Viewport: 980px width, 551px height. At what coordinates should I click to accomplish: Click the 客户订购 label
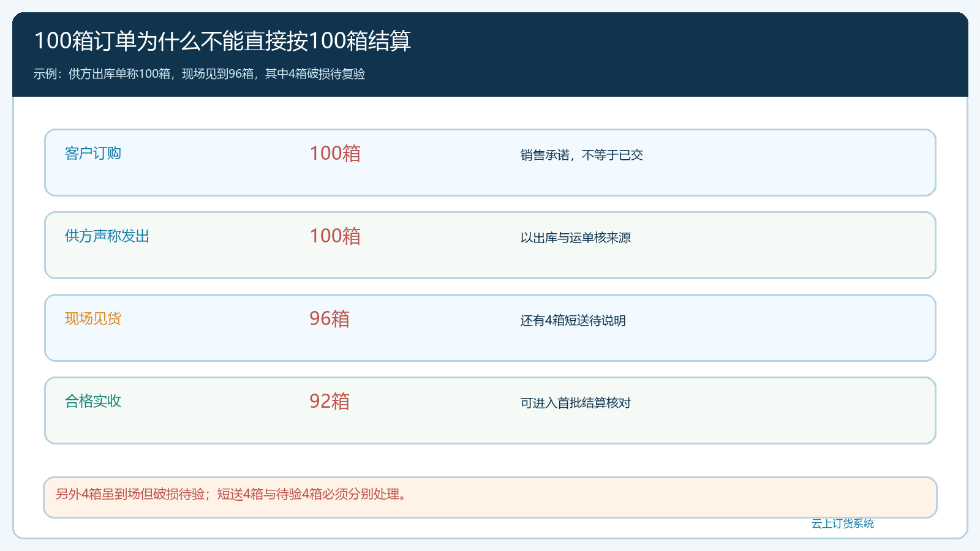pyautogui.click(x=93, y=153)
